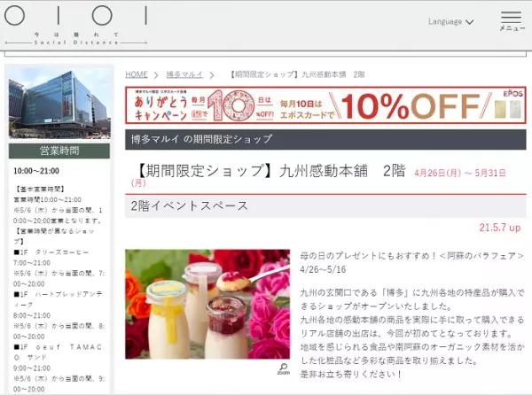Open the hamburger メニュー icon

tap(512, 21)
